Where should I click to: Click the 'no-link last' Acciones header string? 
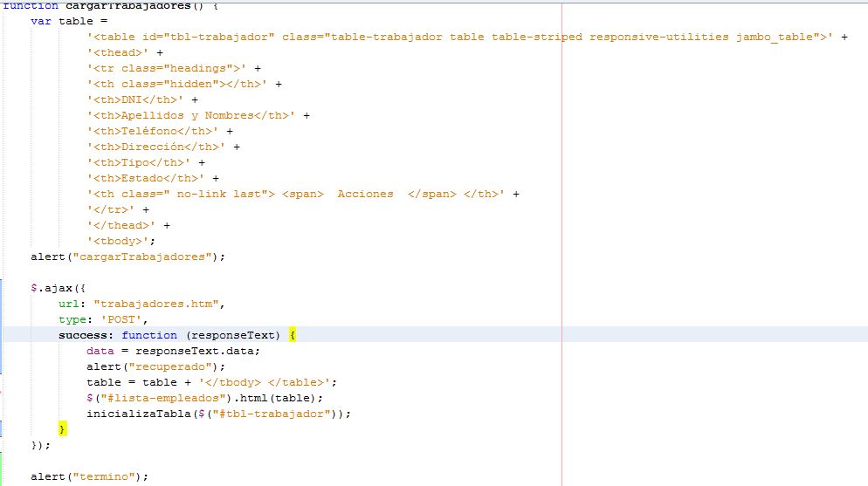click(x=296, y=194)
